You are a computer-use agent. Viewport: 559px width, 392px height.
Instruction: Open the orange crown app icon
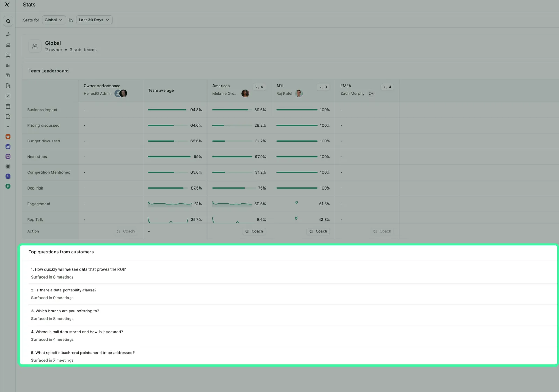pos(8,137)
